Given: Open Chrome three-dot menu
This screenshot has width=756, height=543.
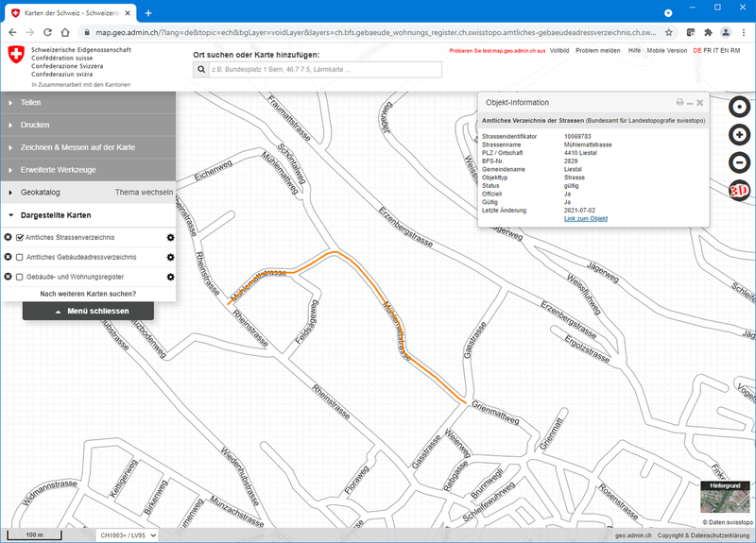Looking at the screenshot, I should click(744, 32).
